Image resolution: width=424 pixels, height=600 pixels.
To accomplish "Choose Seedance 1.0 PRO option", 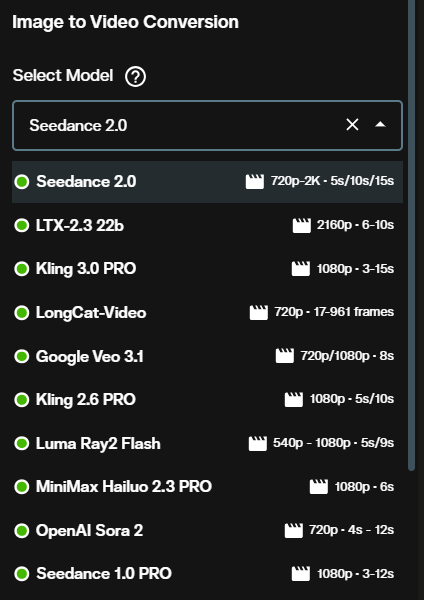I will 207,574.
